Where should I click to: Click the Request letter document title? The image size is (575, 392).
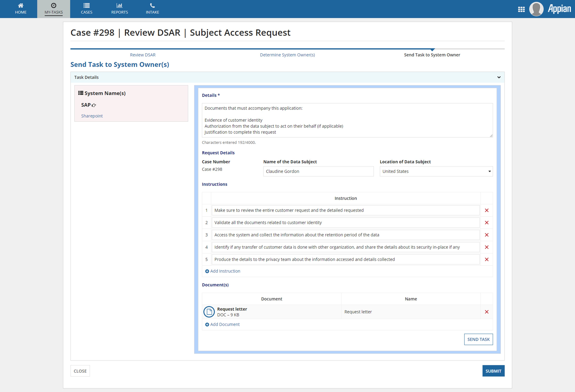[232, 309]
